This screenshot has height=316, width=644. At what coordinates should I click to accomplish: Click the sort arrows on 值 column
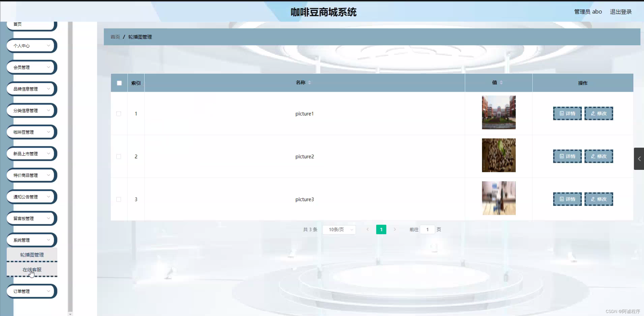[501, 83]
